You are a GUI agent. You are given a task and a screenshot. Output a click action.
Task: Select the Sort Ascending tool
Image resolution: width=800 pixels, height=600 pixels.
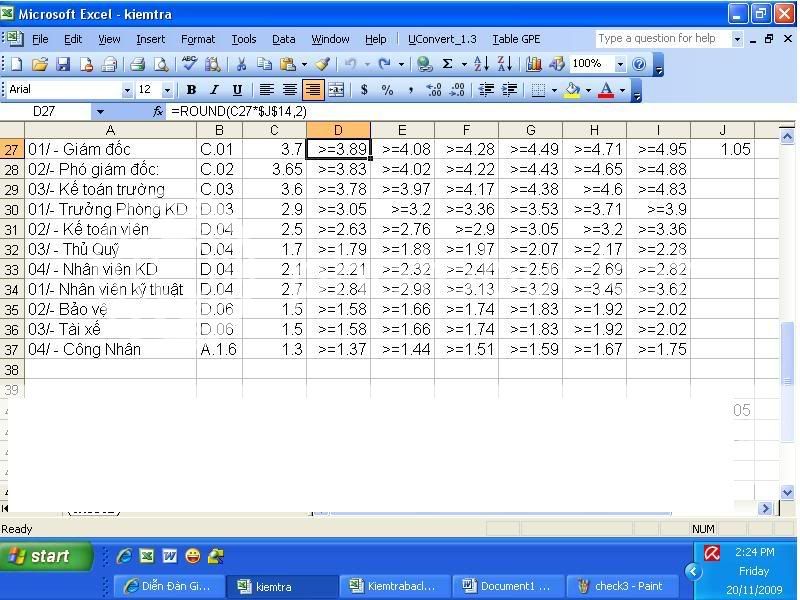480,63
